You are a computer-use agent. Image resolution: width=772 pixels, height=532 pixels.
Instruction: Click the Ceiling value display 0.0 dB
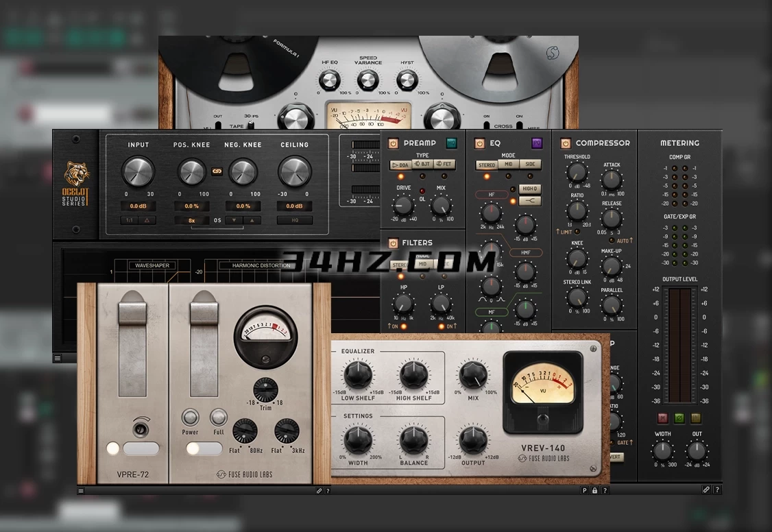tap(294, 206)
